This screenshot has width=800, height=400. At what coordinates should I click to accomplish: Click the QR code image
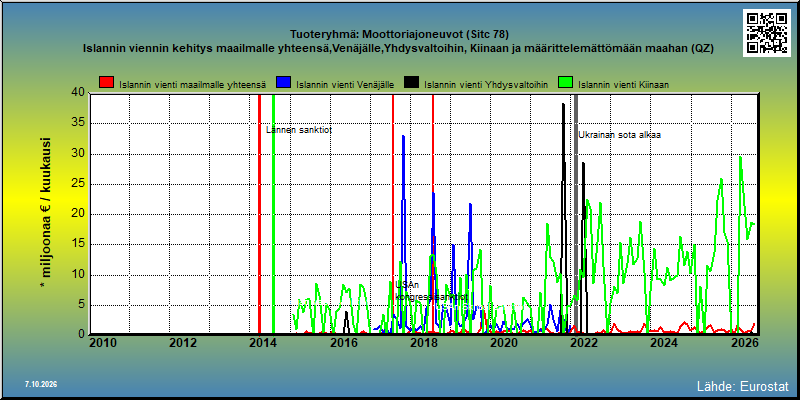[x=766, y=33]
